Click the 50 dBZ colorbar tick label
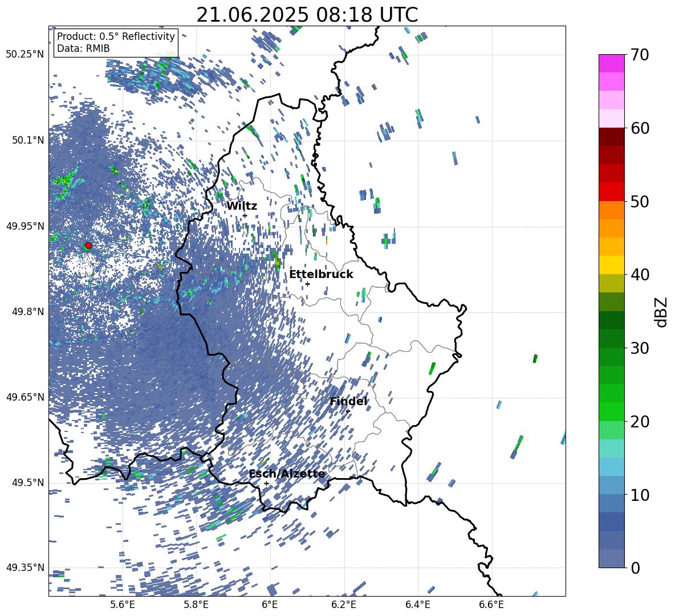Screen dimensions: 675x616 pyautogui.click(x=640, y=201)
